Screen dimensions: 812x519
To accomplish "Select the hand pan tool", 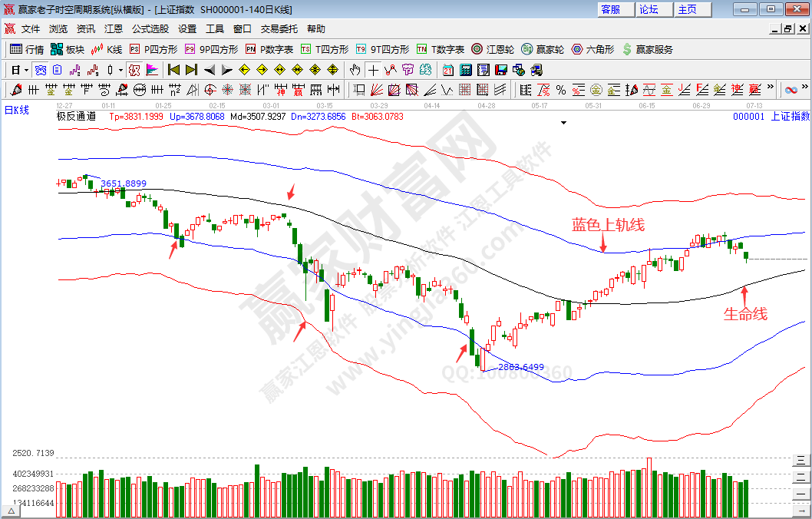I will point(355,70).
